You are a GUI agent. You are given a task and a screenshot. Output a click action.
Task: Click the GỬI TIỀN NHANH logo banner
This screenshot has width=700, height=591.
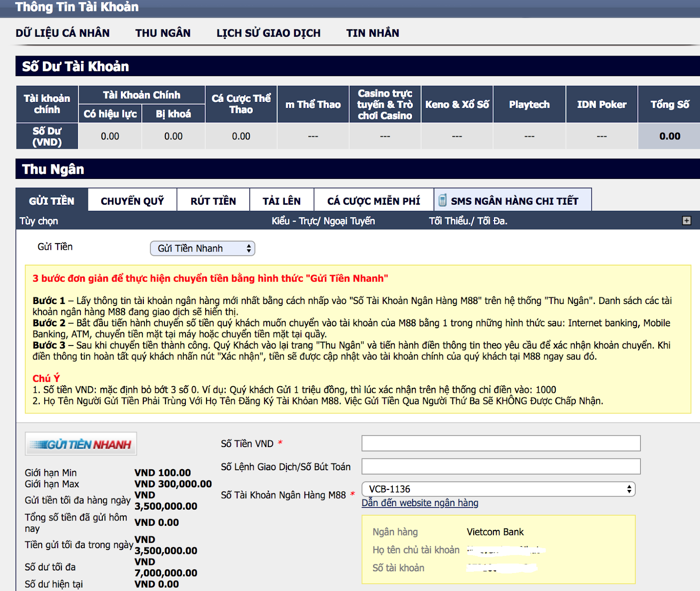[x=81, y=444]
